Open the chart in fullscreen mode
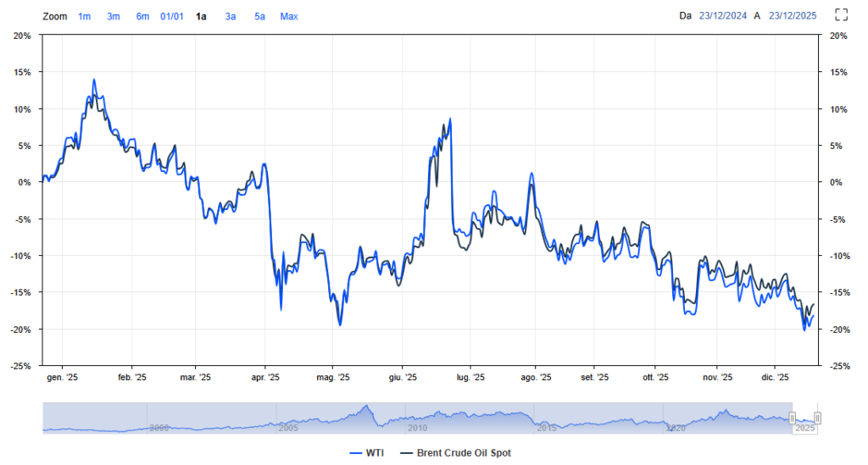Viewport: 868px width, 465px height. [842, 14]
